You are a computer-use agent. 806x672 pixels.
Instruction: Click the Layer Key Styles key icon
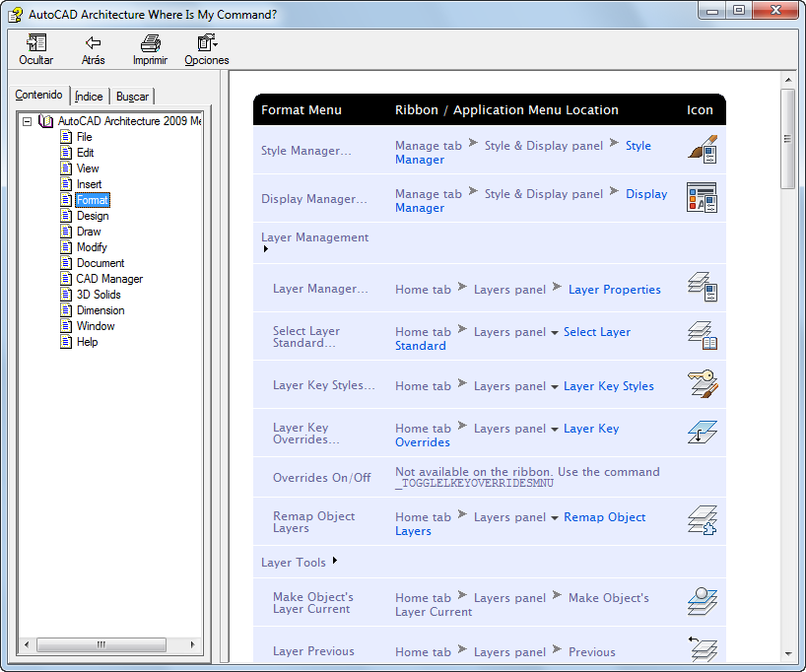pyautogui.click(x=703, y=383)
